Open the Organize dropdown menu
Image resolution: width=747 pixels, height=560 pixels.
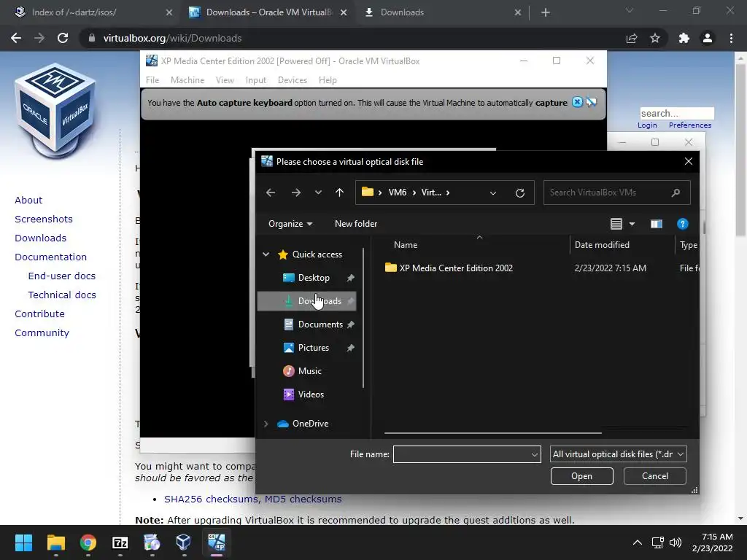tap(290, 223)
